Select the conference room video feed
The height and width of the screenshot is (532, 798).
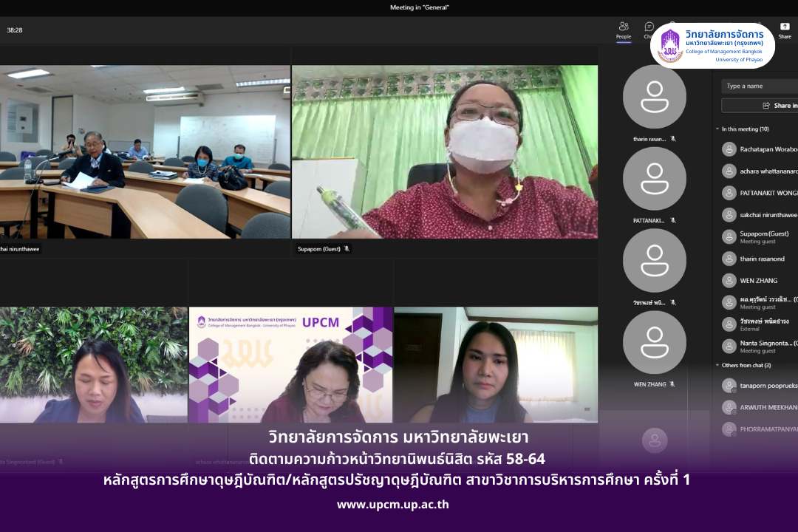pos(145,151)
